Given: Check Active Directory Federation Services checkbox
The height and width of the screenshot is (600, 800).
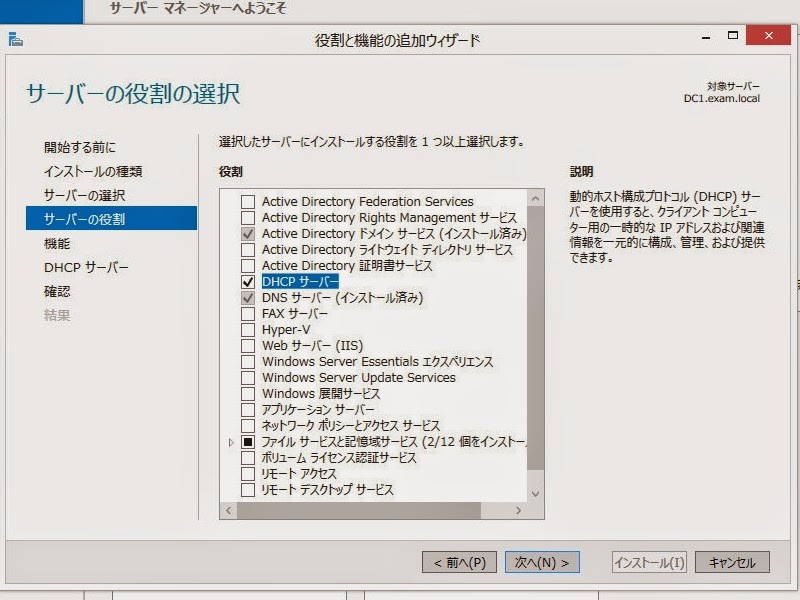Looking at the screenshot, I should click(x=248, y=202).
